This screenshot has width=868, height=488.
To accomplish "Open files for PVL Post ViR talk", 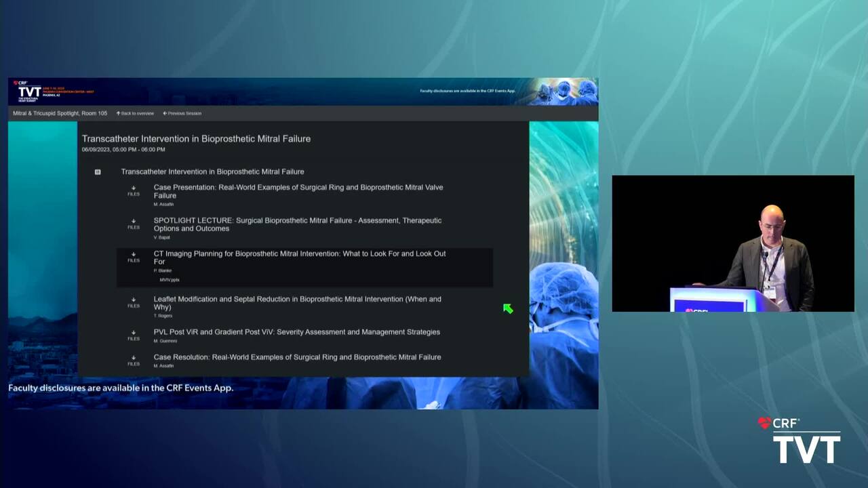I will pyautogui.click(x=134, y=335).
